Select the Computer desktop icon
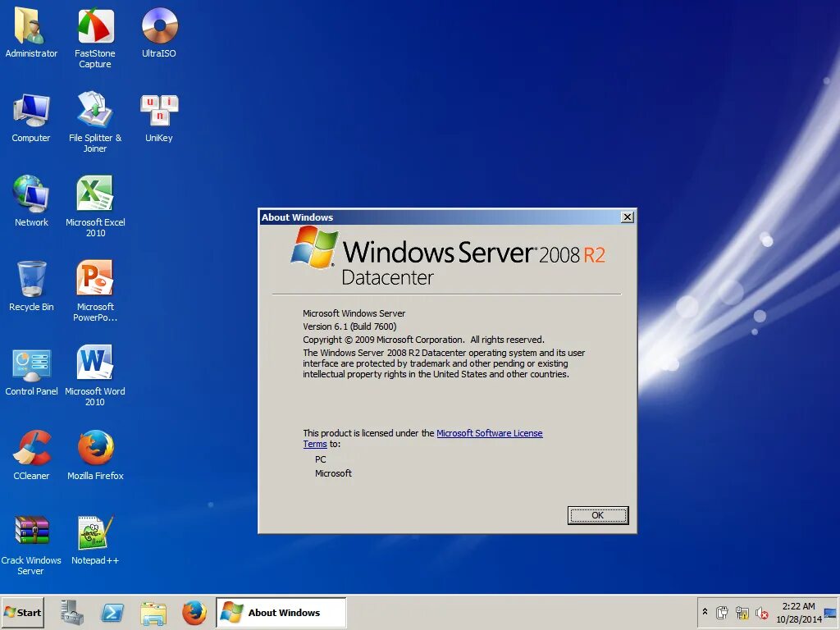Viewport: 840px width, 630px height. (31, 116)
